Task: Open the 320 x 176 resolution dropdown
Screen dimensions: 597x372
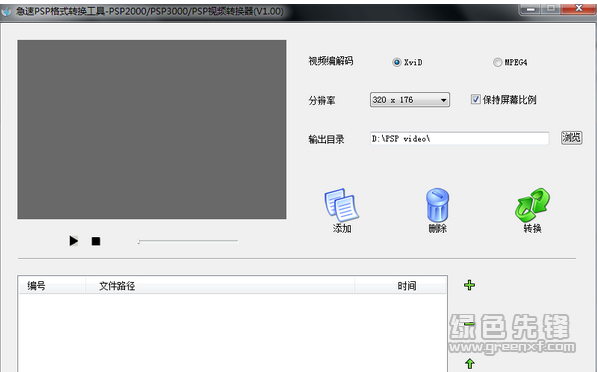Action: (410, 100)
